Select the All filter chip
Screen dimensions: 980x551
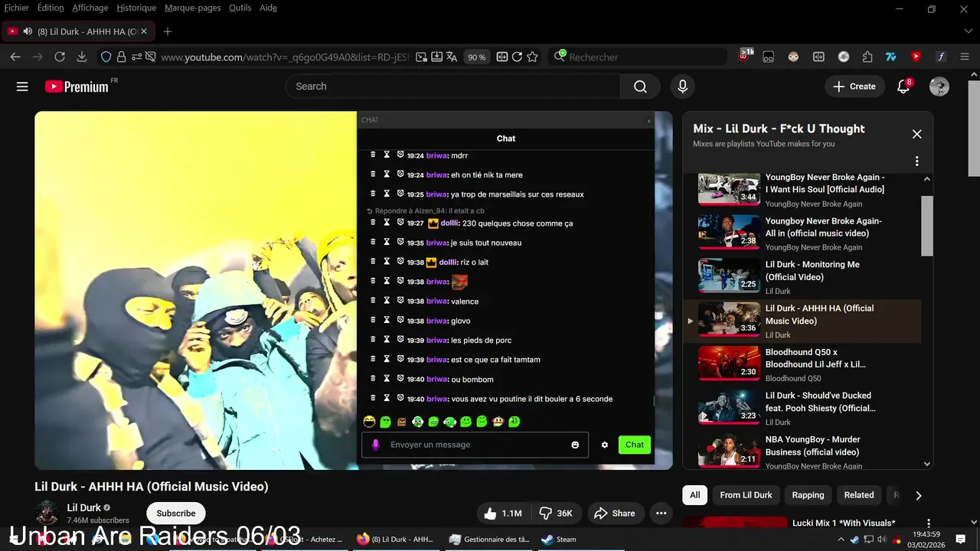pyautogui.click(x=694, y=495)
